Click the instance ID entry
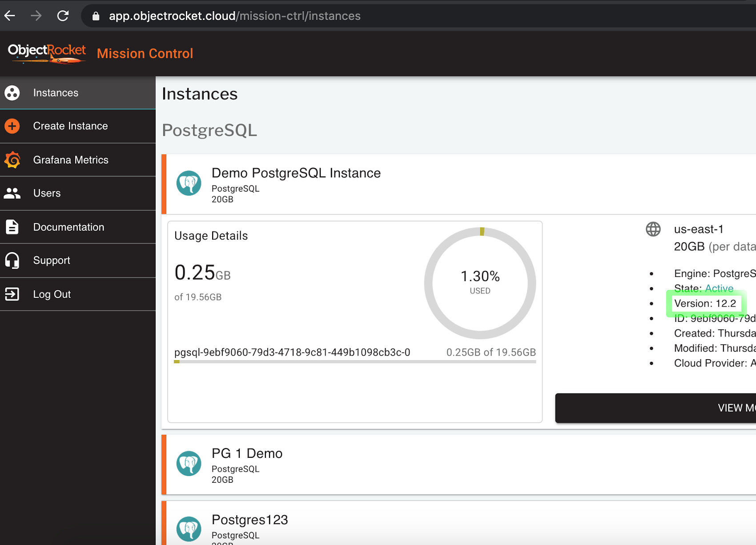 point(715,318)
